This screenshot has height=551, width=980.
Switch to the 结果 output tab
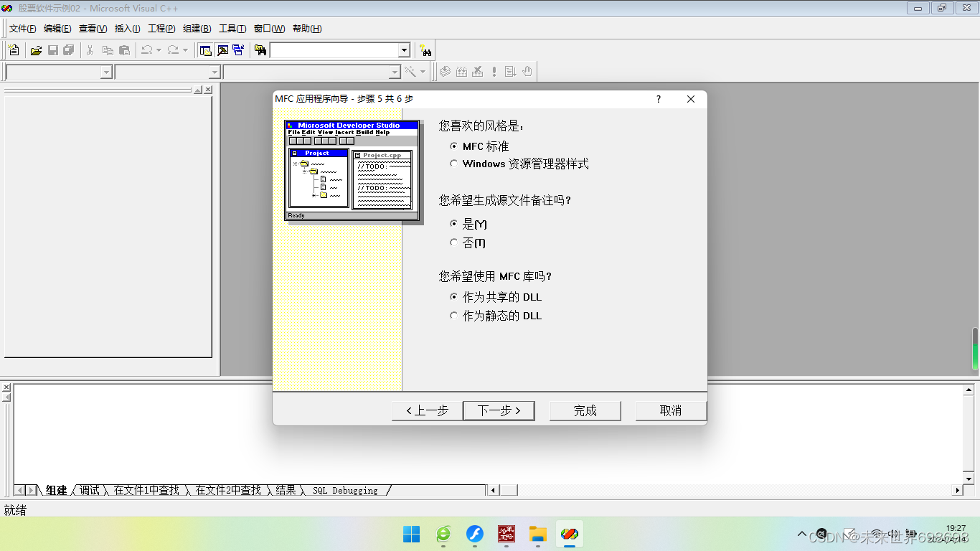point(286,490)
